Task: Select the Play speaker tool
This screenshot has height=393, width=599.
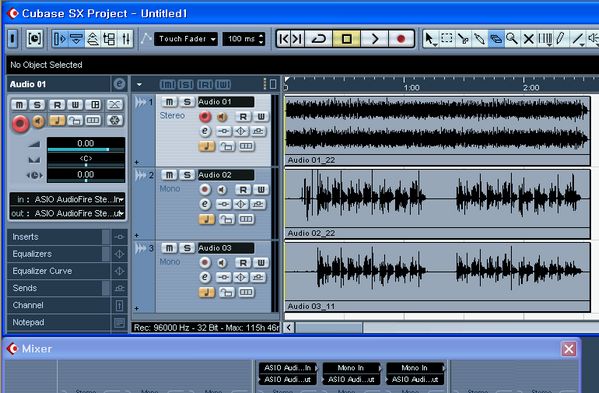Action: click(593, 39)
